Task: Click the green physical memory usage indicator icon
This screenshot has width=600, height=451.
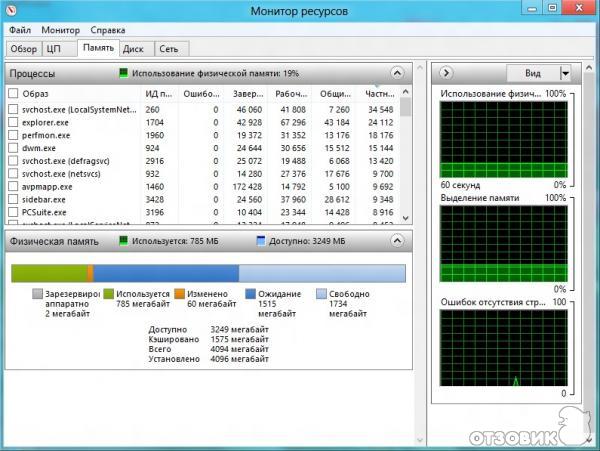Action: [124, 73]
